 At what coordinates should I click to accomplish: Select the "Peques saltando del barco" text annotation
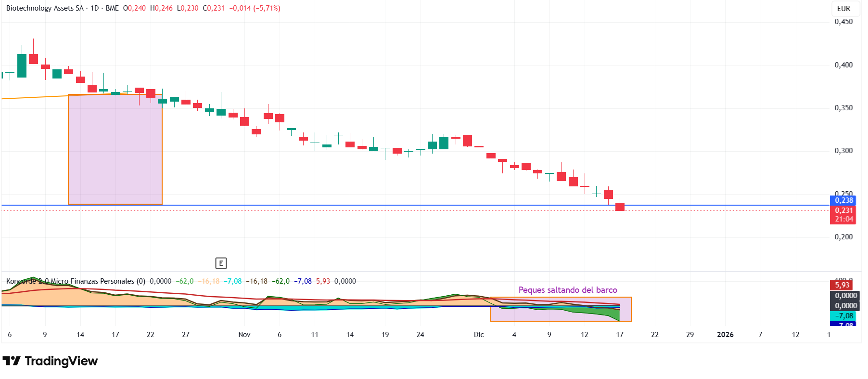point(567,290)
